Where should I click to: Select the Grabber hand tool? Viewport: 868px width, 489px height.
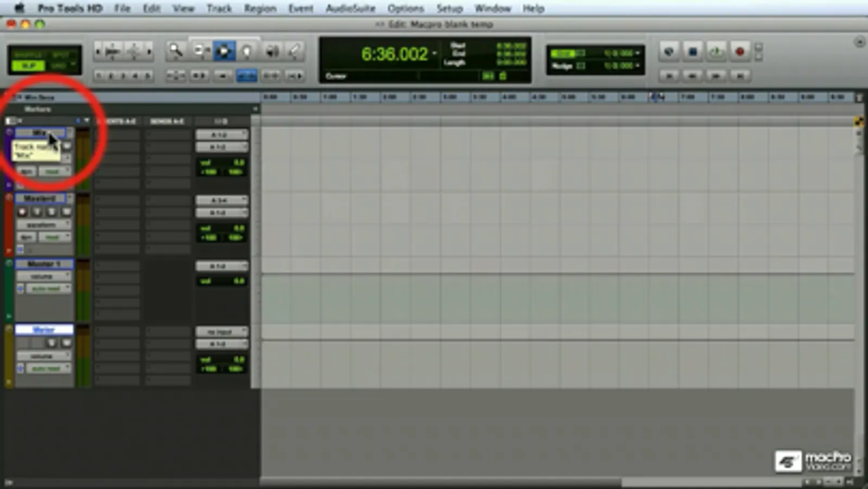click(247, 51)
